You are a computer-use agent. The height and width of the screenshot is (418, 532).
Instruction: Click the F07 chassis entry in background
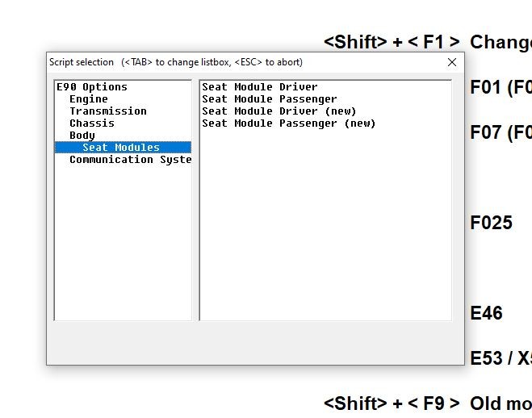coord(500,132)
